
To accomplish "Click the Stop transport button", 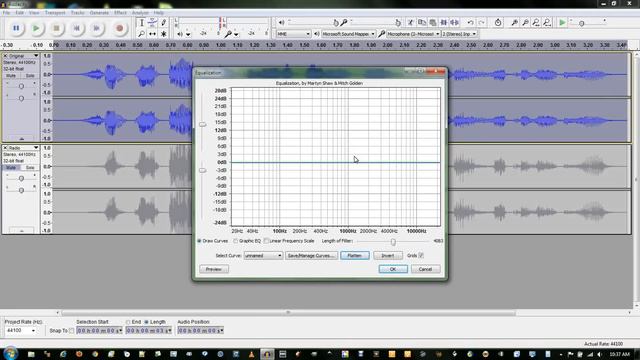I will [x=56, y=28].
